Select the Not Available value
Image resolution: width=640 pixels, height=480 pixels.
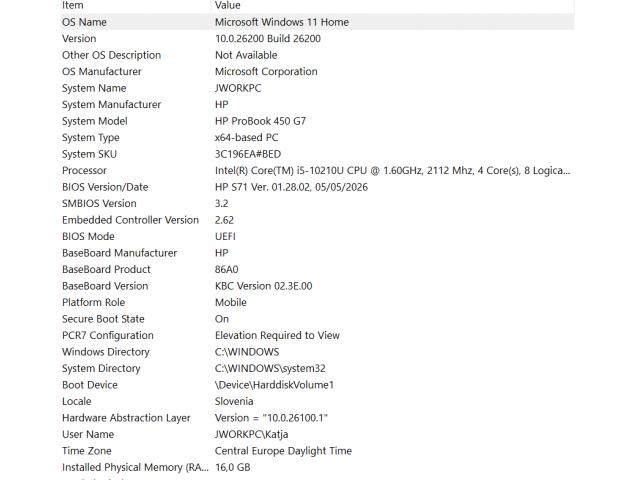246,55
